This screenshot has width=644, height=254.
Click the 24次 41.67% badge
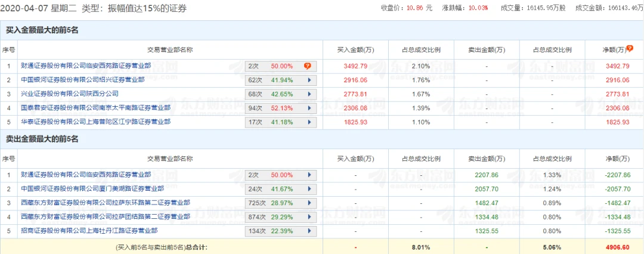[281, 189]
